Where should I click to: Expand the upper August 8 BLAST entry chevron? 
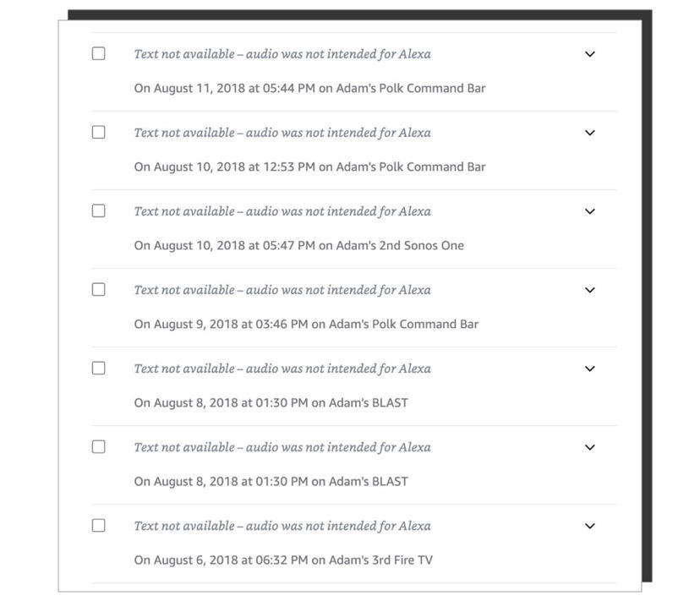590,369
